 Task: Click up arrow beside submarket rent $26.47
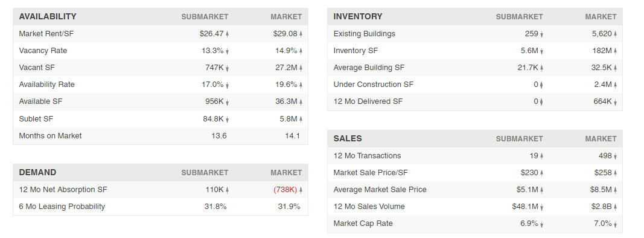coord(227,34)
